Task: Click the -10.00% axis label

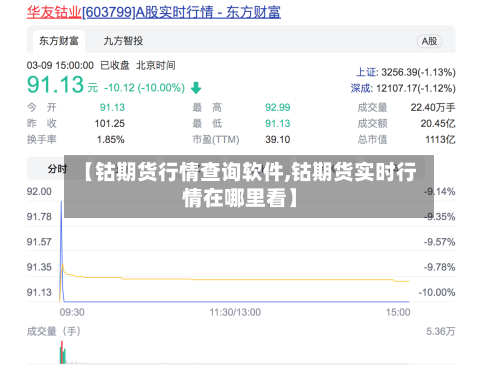Action: tap(437, 293)
